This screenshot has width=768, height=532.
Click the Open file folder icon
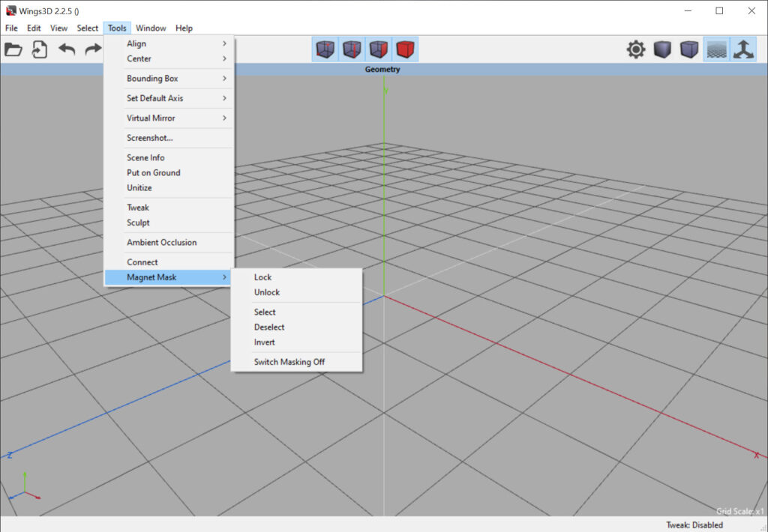click(13, 49)
